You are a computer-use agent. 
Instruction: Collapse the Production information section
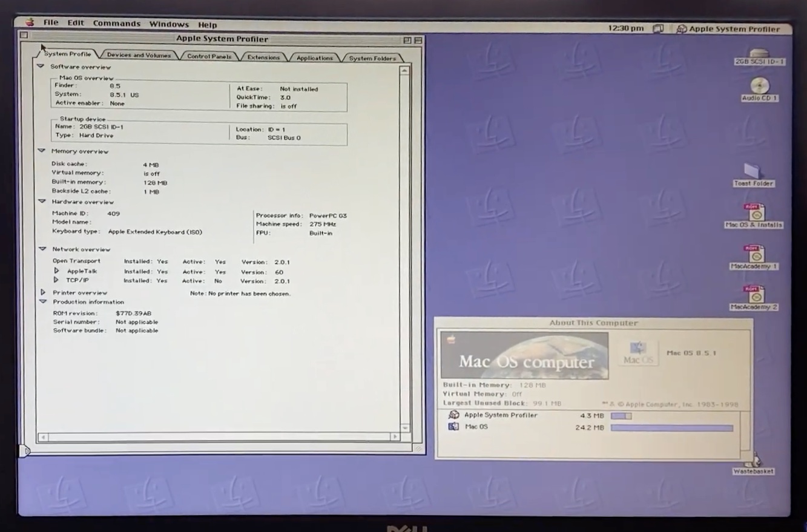(x=43, y=301)
